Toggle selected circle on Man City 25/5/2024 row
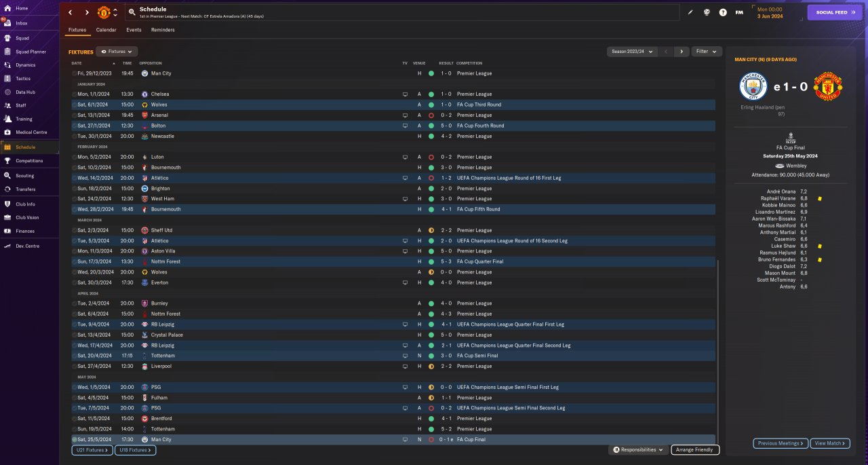The height and width of the screenshot is (465, 868). (75, 440)
